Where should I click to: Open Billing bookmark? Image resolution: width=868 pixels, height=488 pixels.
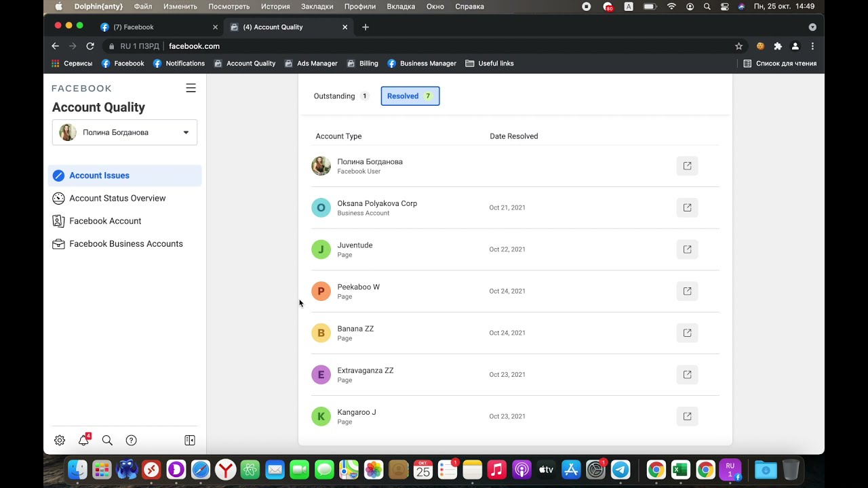pyautogui.click(x=363, y=64)
